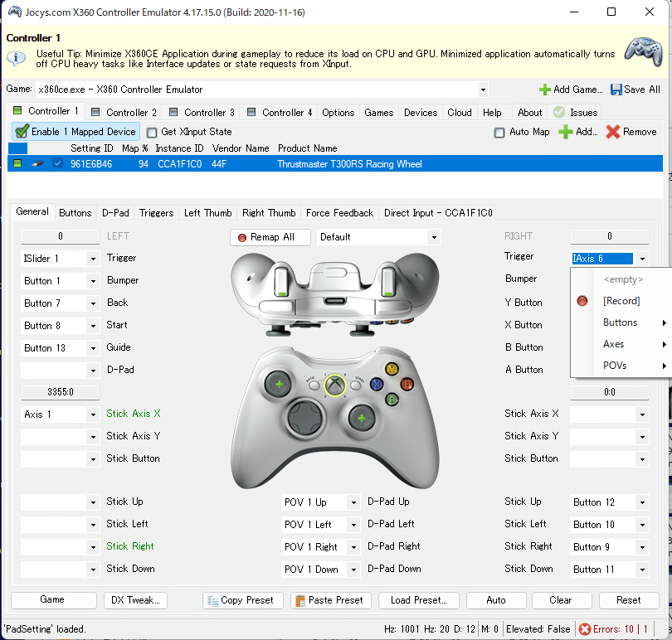Click the red B button on controller image

point(407,384)
